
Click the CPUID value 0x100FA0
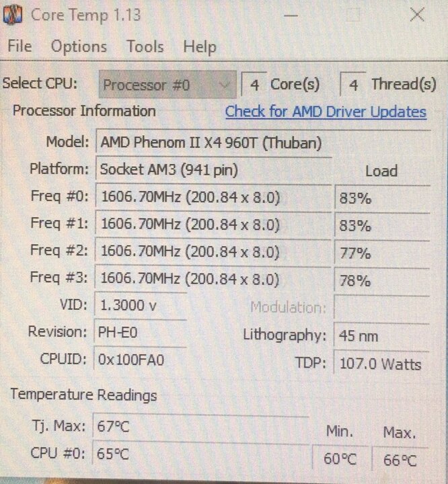140,360
